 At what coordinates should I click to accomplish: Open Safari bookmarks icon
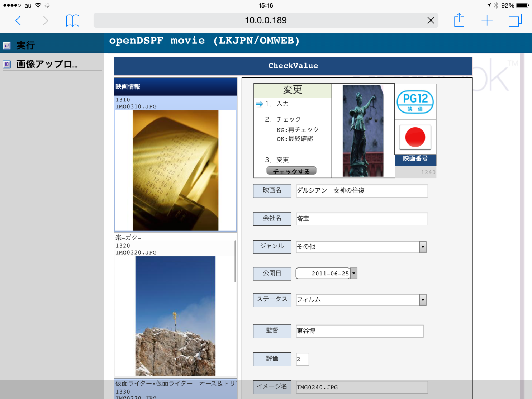[x=73, y=20]
